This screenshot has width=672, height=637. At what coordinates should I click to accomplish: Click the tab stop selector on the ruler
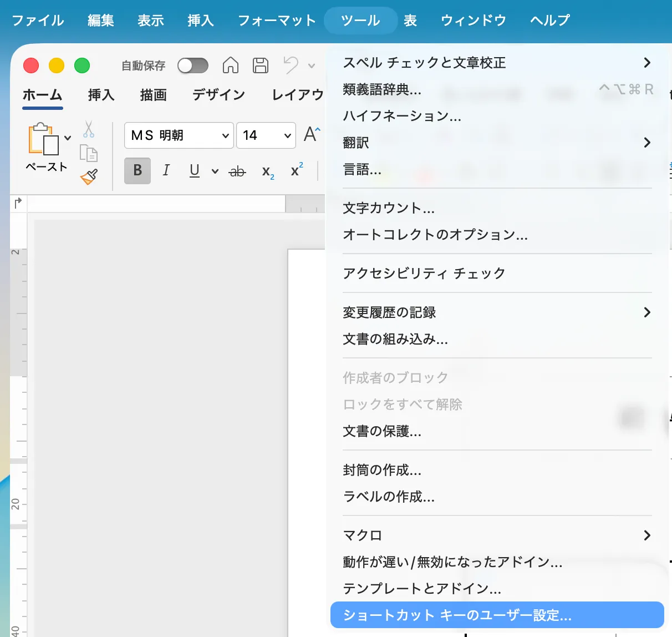tap(17, 203)
